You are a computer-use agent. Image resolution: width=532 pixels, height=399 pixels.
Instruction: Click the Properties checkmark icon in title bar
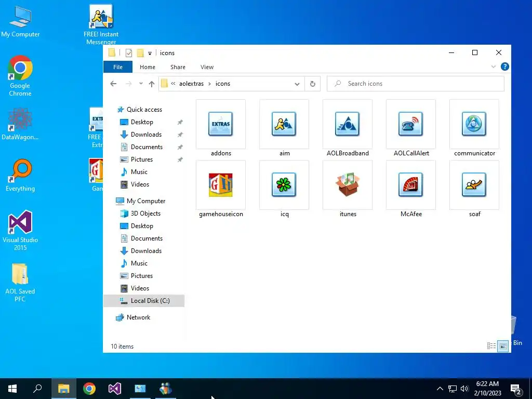pyautogui.click(x=129, y=53)
